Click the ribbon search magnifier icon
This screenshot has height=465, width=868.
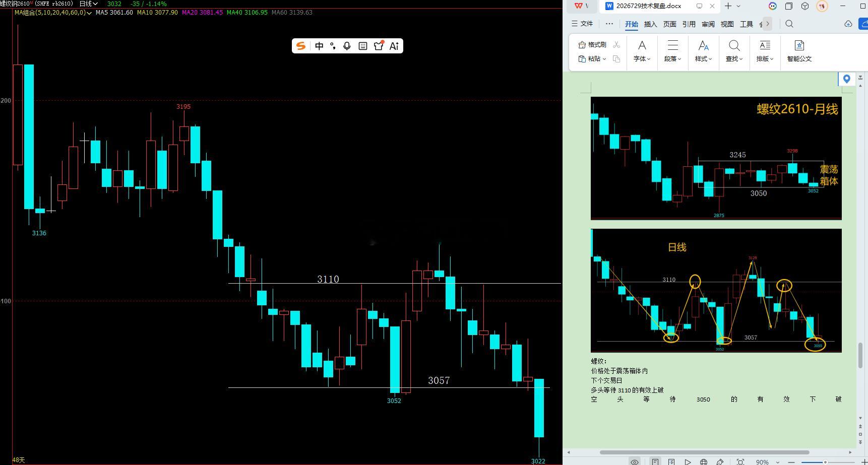click(x=789, y=24)
